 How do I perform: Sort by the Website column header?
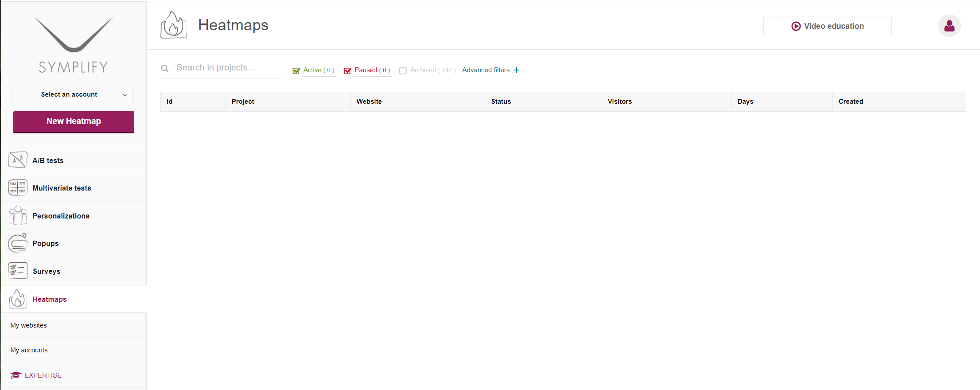click(x=418, y=101)
